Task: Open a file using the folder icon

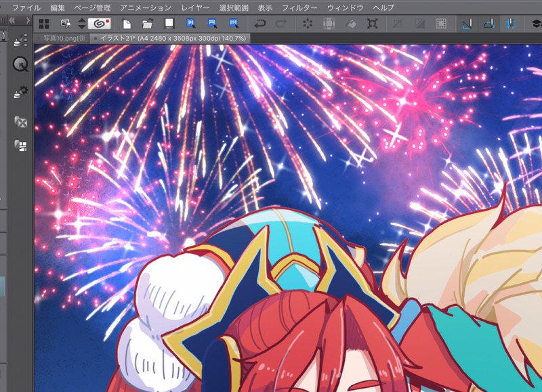Action: coord(147,24)
